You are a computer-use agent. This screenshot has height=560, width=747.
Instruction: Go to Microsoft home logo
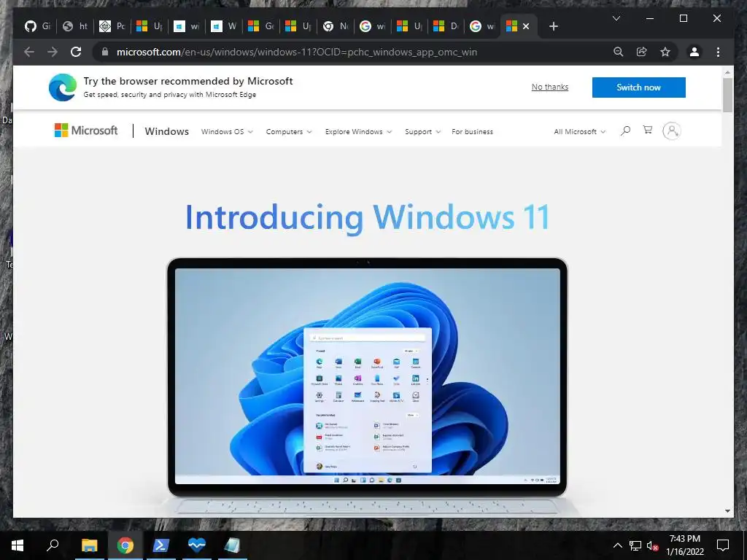tap(86, 131)
